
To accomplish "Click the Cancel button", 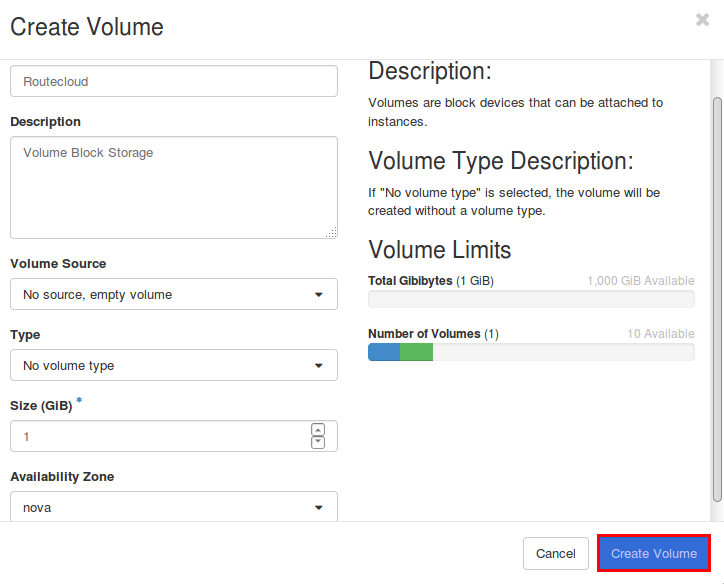I will [555, 554].
